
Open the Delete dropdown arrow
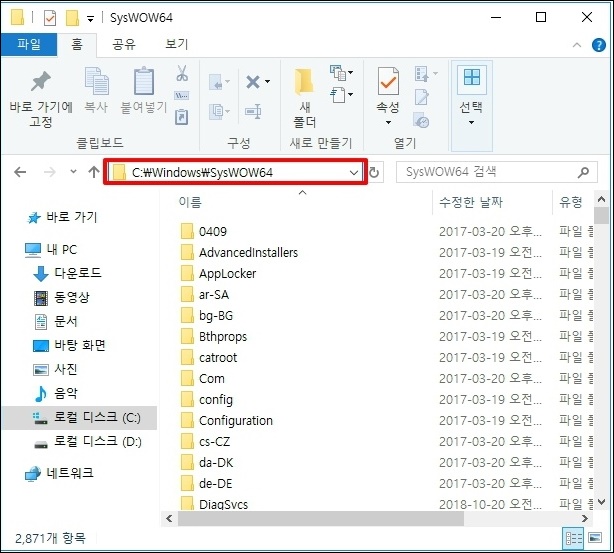coord(267,82)
